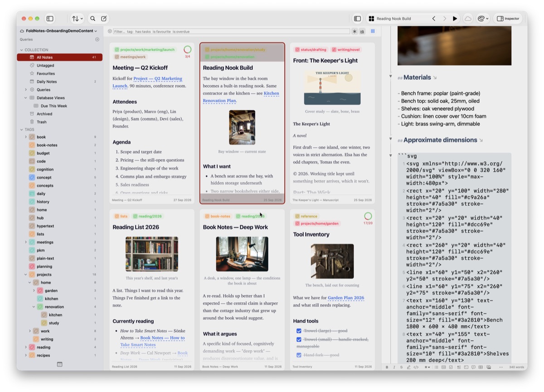The width and height of the screenshot is (544, 392).
Task: Click the cloud sync icon
Action: 468,19
